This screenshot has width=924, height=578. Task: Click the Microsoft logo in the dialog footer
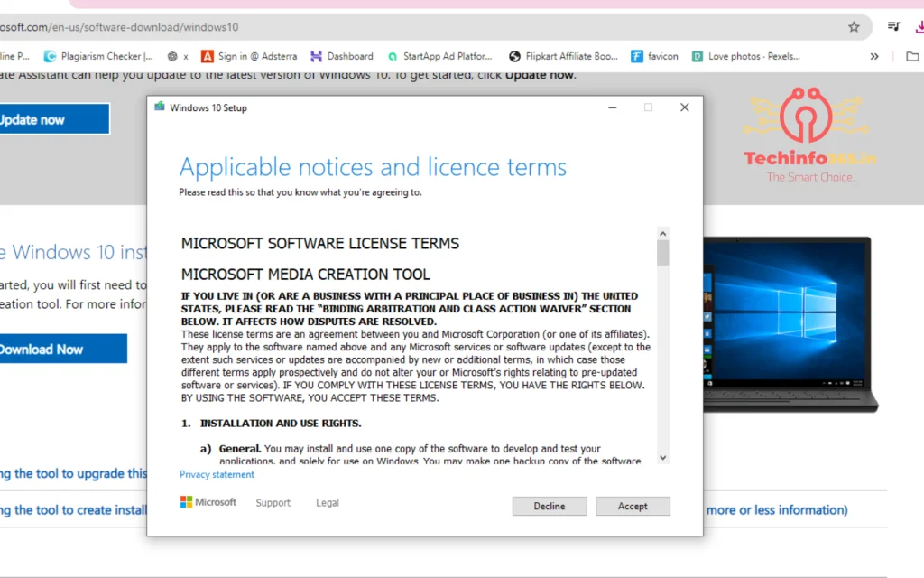(x=187, y=501)
